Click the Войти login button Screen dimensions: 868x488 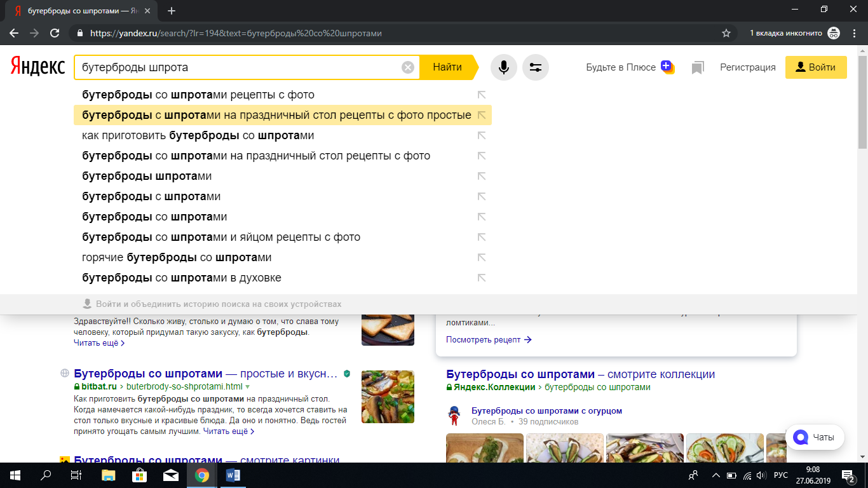pyautogui.click(x=816, y=67)
